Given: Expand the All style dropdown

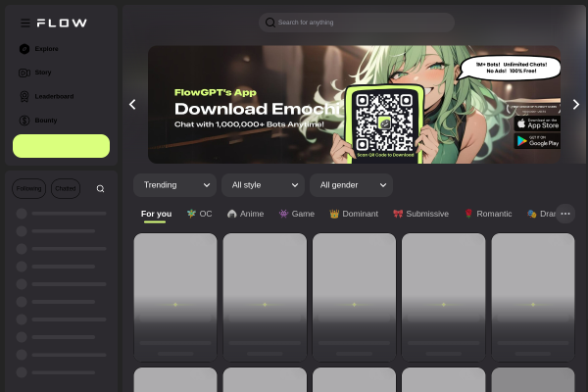Looking at the screenshot, I should pyautogui.click(x=264, y=185).
